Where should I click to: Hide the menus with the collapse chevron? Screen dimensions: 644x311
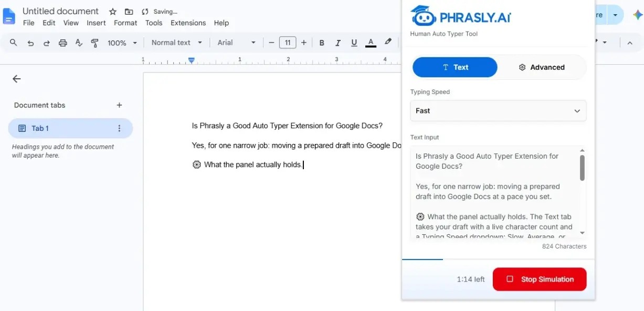click(x=630, y=43)
